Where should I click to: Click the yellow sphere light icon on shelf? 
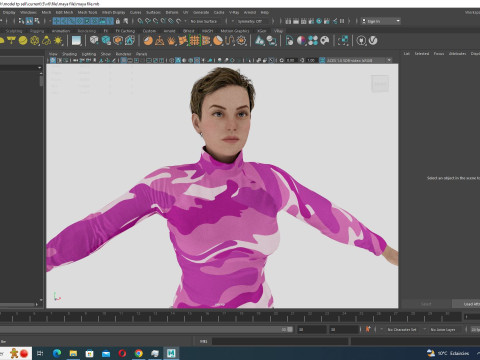(23, 41)
